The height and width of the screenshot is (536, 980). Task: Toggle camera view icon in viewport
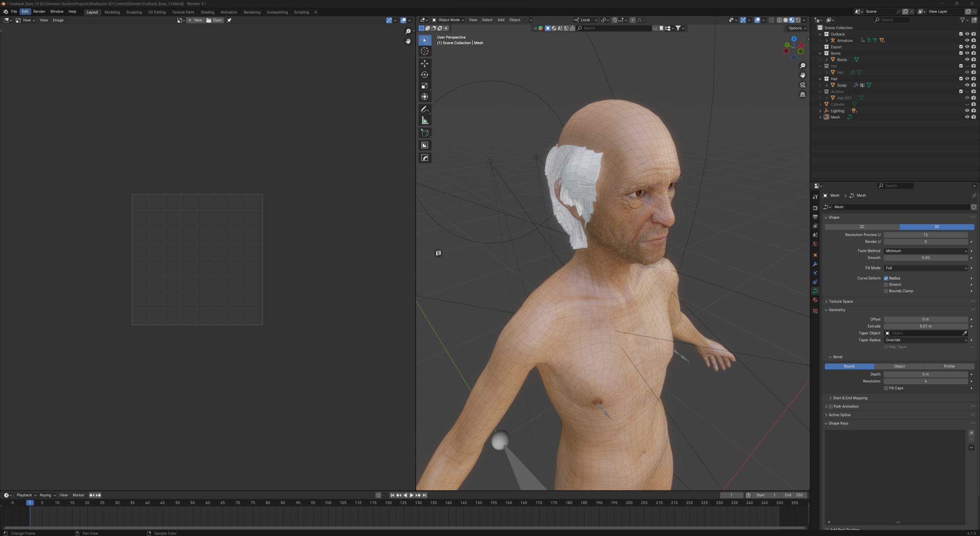tap(803, 85)
